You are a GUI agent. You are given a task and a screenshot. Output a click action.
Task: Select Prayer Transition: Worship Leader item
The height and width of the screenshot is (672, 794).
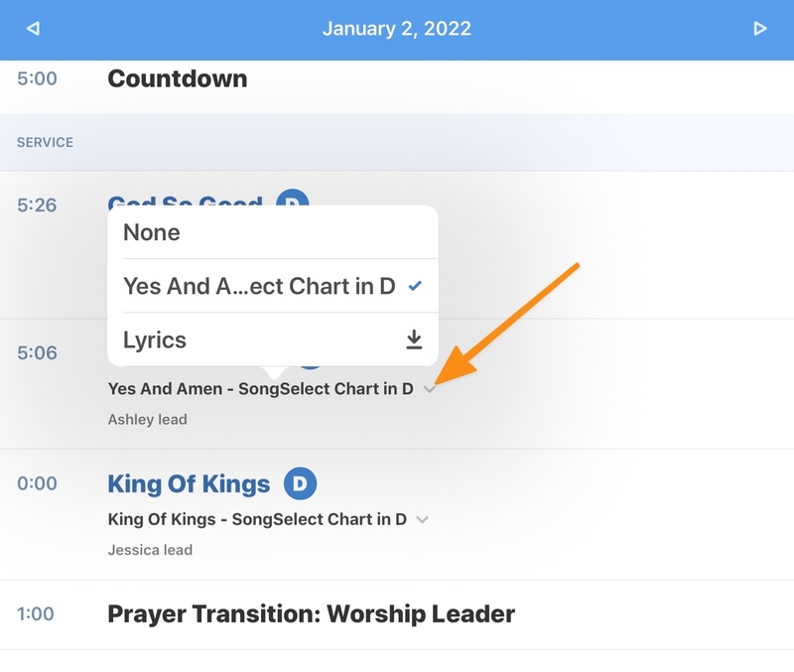click(311, 614)
